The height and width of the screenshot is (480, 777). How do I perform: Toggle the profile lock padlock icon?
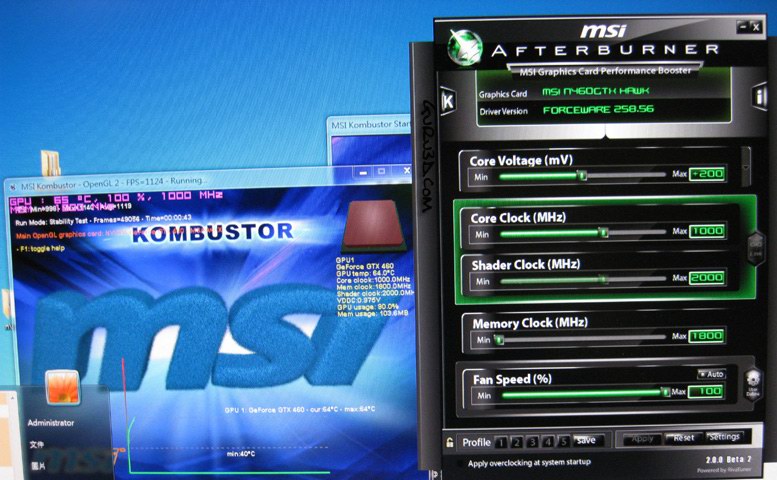tap(451, 441)
